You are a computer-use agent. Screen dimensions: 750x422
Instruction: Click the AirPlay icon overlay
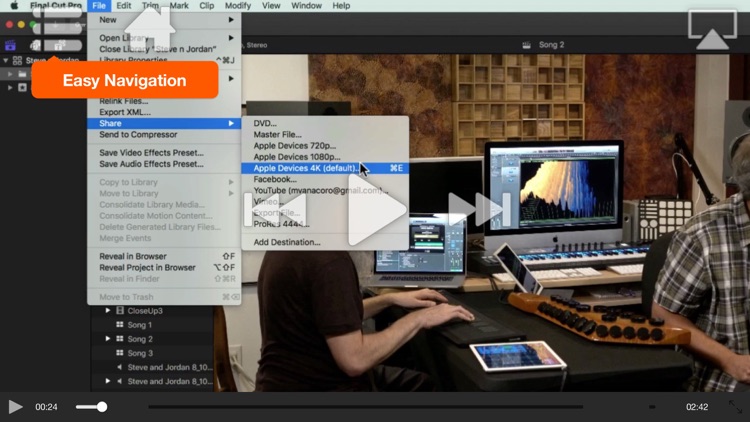pos(712,30)
